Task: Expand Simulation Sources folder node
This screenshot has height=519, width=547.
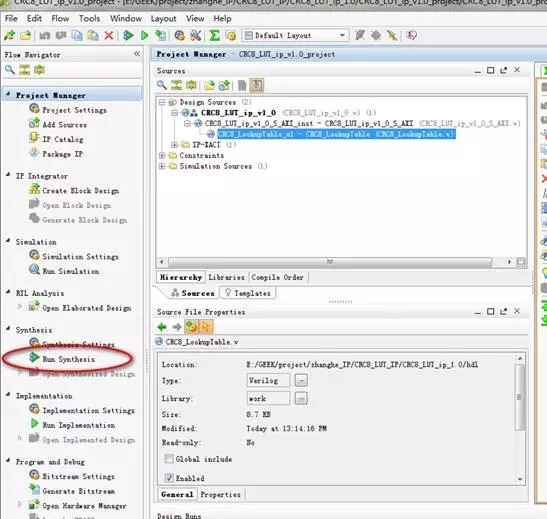Action: pyautogui.click(x=162, y=166)
